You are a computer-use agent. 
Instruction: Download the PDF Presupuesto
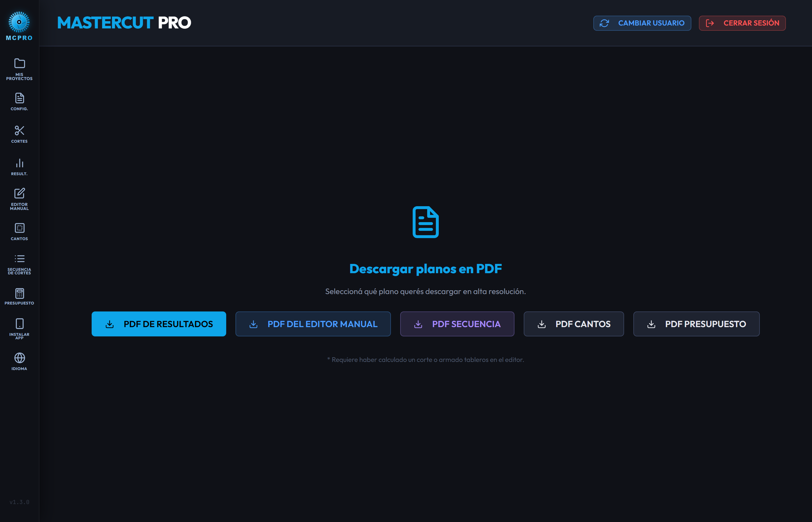click(697, 324)
